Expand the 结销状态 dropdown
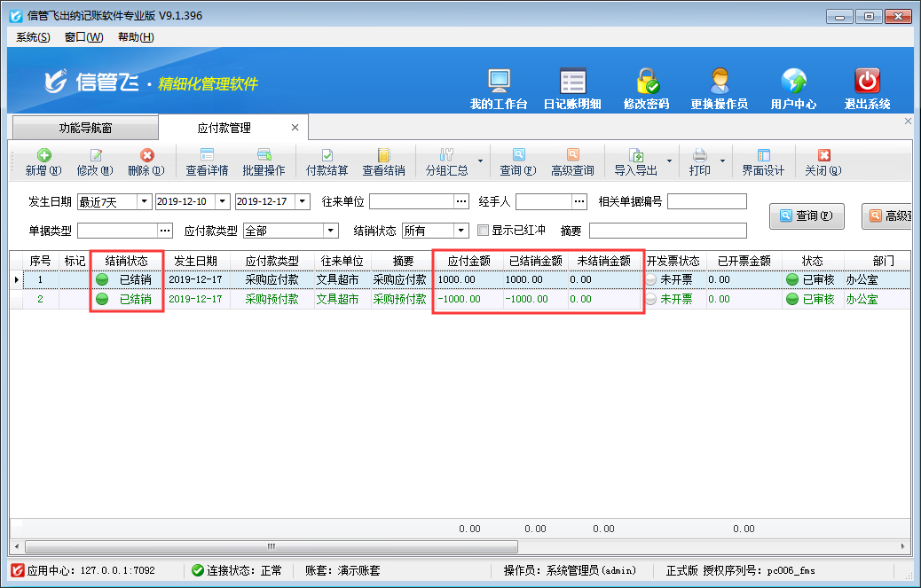The width and height of the screenshot is (921, 588). (461, 231)
